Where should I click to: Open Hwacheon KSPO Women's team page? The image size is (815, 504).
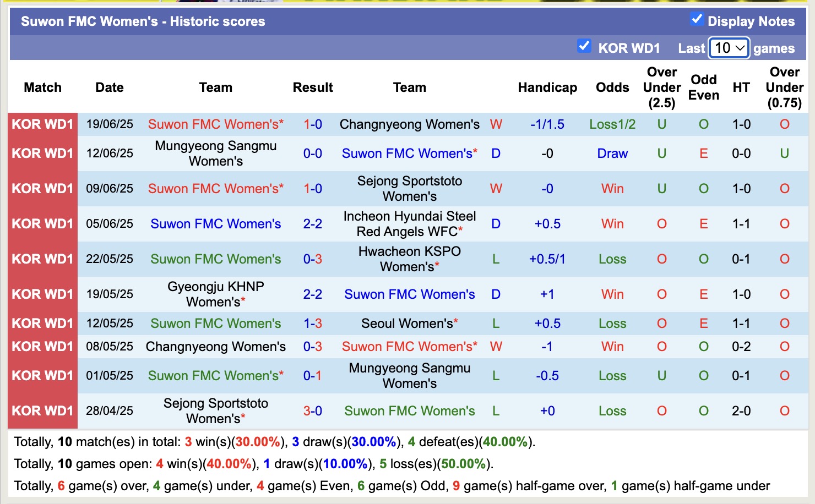(x=409, y=259)
